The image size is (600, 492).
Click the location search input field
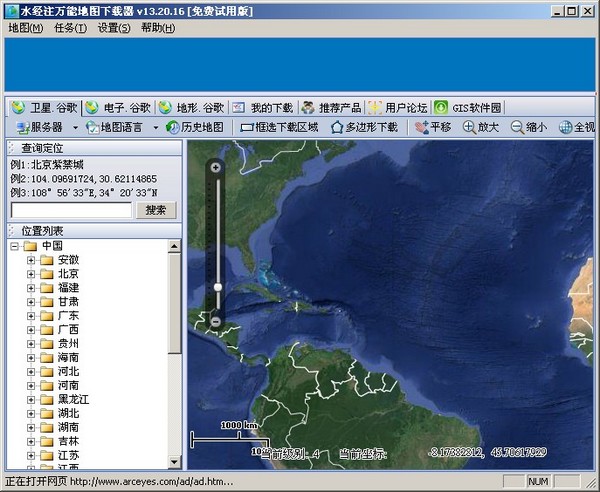tap(71, 210)
